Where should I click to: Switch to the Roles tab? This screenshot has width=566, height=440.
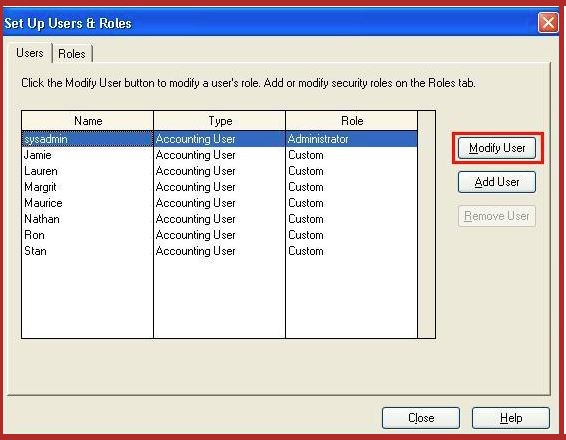click(x=72, y=54)
